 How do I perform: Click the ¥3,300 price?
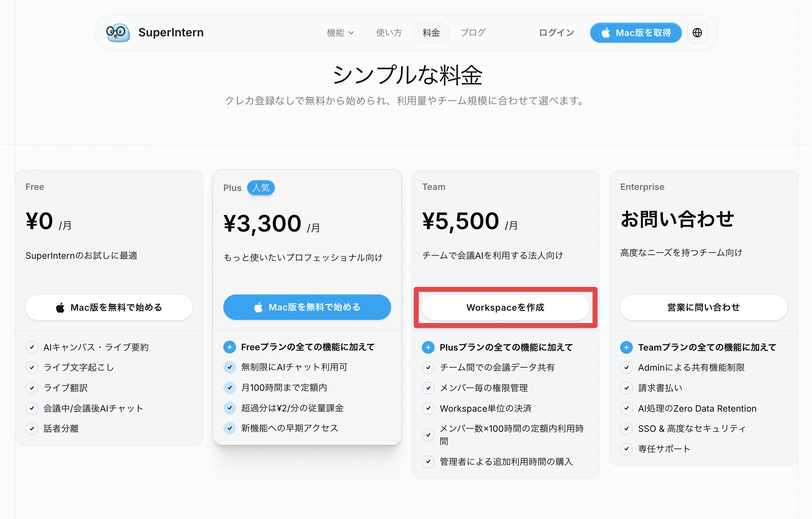point(262,223)
